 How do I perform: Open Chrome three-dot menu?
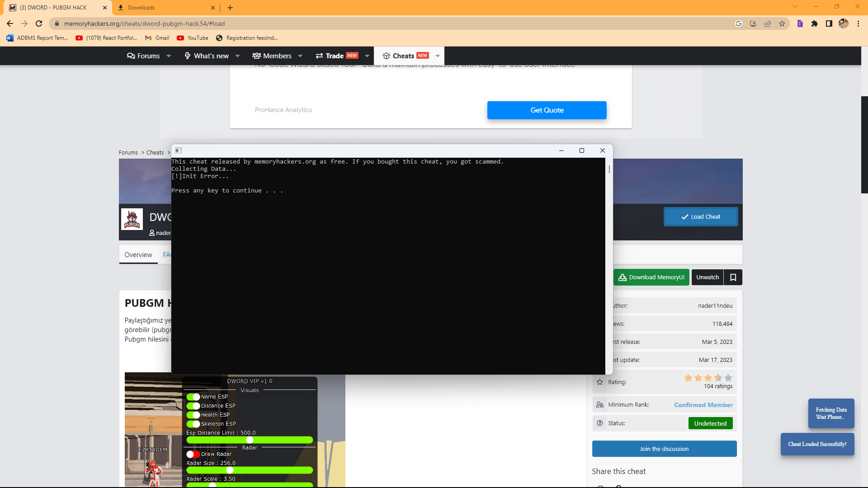pyautogui.click(x=858, y=23)
